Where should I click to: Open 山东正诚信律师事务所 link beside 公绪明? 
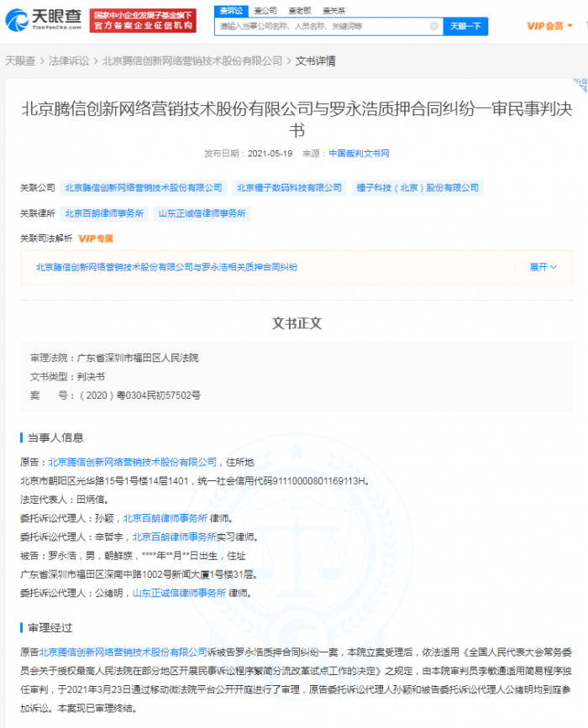tap(179, 594)
